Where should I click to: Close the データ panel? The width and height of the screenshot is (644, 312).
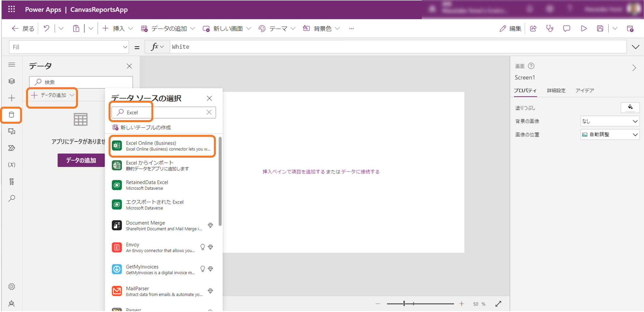point(129,66)
